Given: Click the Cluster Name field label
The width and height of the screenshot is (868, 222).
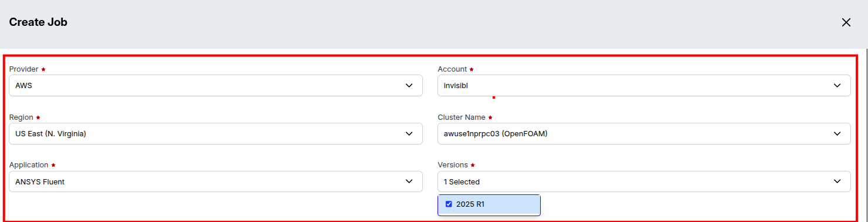Looking at the screenshot, I should [462, 117].
